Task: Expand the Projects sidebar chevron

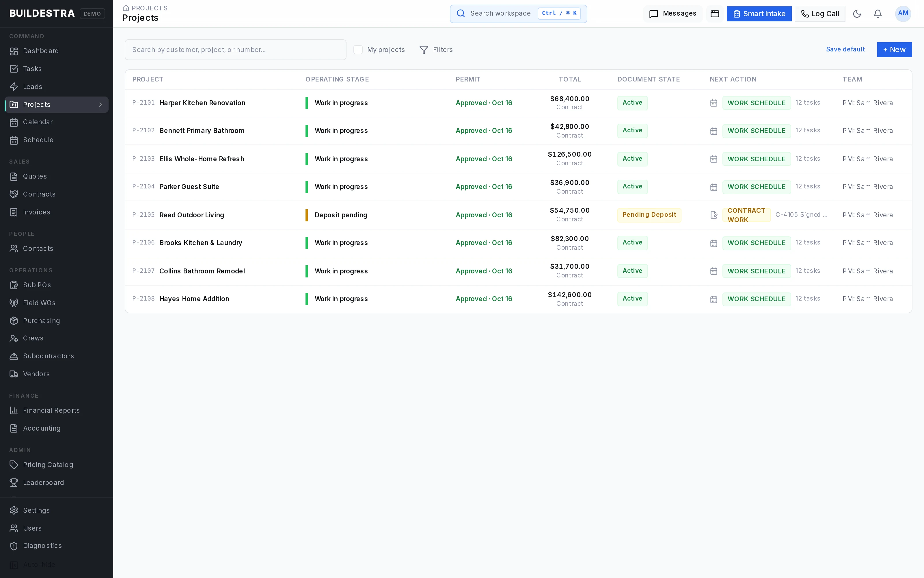Action: coord(100,105)
